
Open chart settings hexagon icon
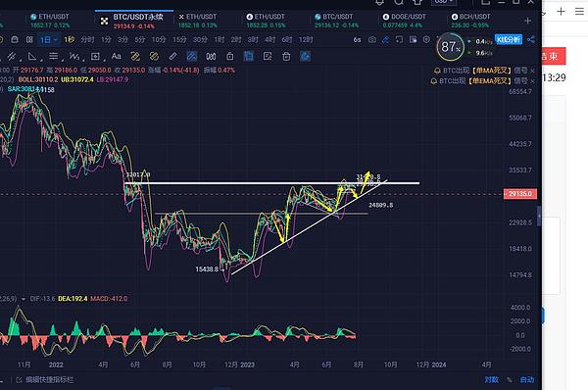pos(426,39)
